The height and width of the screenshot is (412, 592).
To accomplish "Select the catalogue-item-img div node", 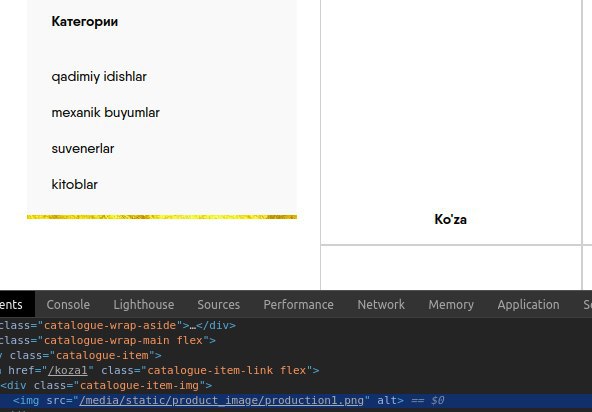I will pyautogui.click(x=106, y=385).
